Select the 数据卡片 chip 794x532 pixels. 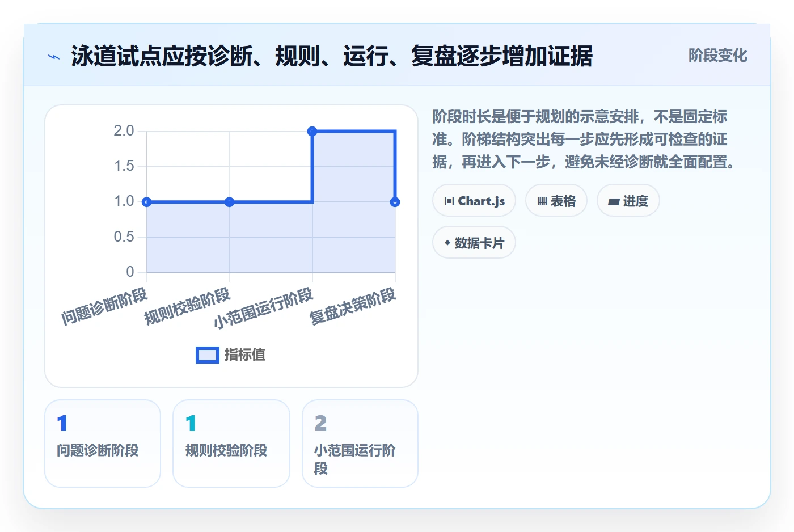[474, 242]
